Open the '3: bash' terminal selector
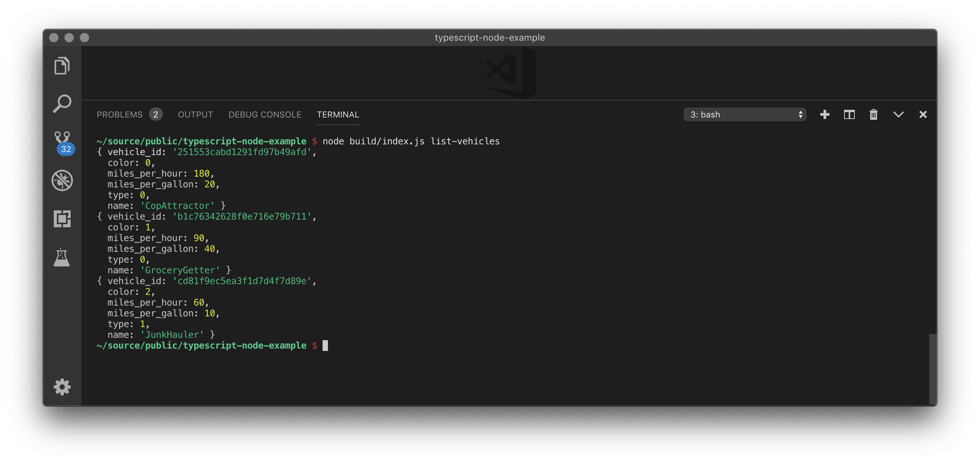The image size is (980, 463). pos(745,114)
